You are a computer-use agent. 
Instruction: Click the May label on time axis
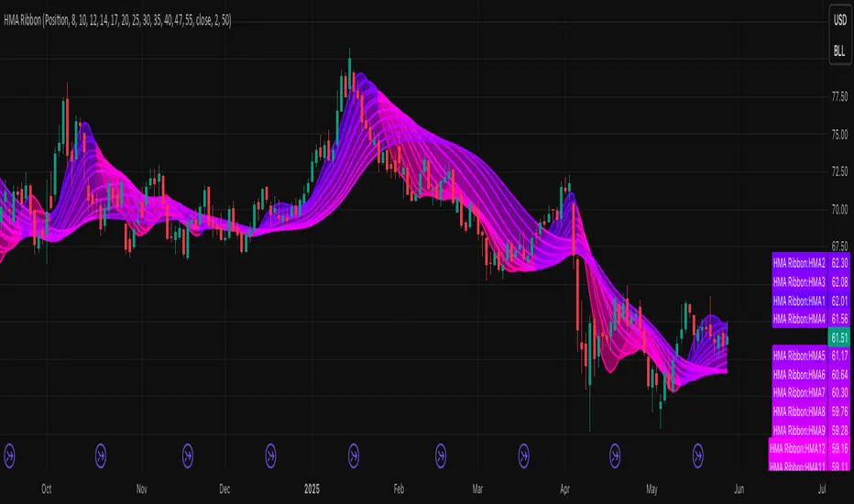click(x=651, y=489)
